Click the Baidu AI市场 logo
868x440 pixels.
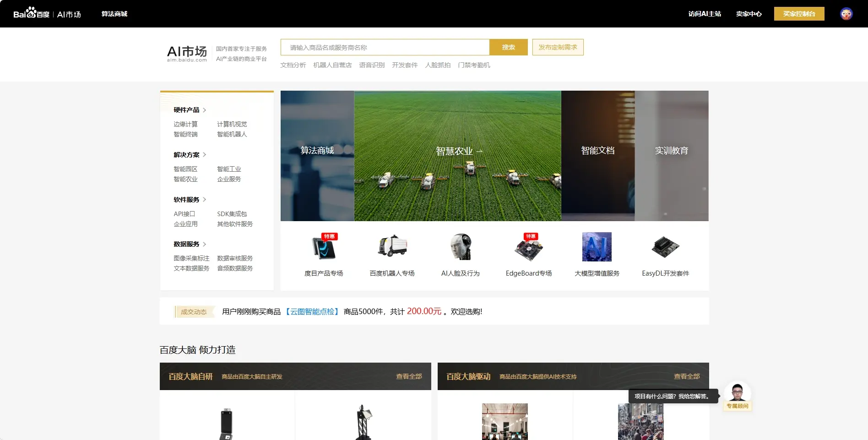48,13
